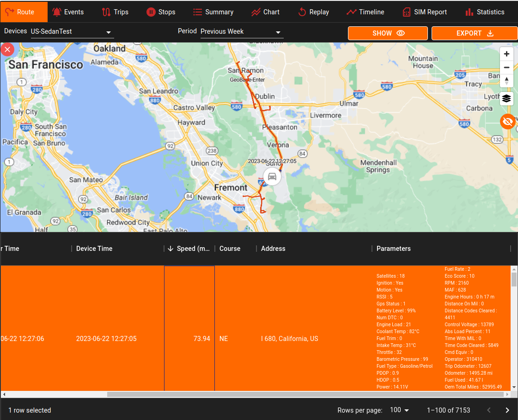Screen dimensions: 518x420
Task: Click the NE course cell
Action: coord(224,339)
